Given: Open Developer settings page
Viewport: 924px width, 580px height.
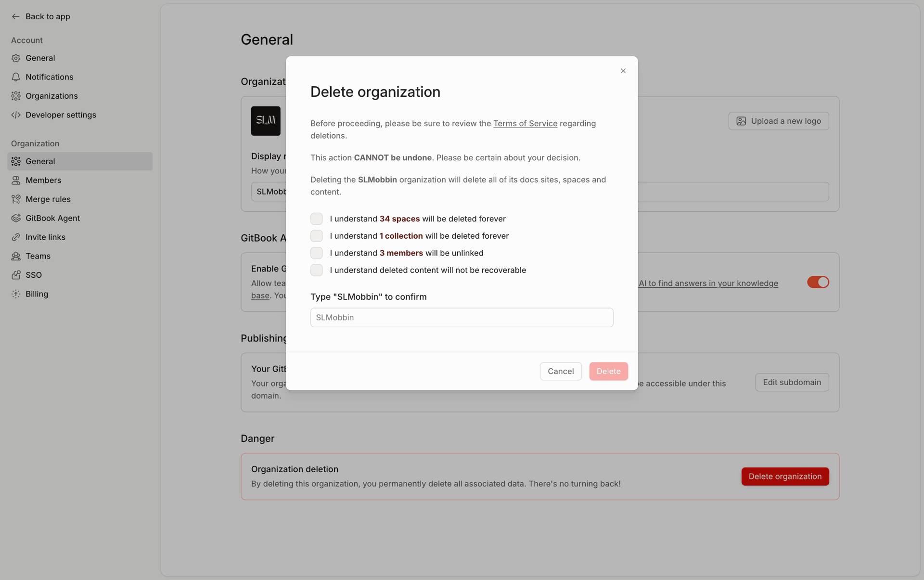Looking at the screenshot, I should coord(80,115).
